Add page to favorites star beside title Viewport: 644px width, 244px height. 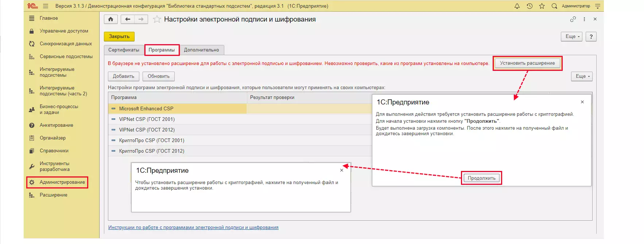point(157,19)
